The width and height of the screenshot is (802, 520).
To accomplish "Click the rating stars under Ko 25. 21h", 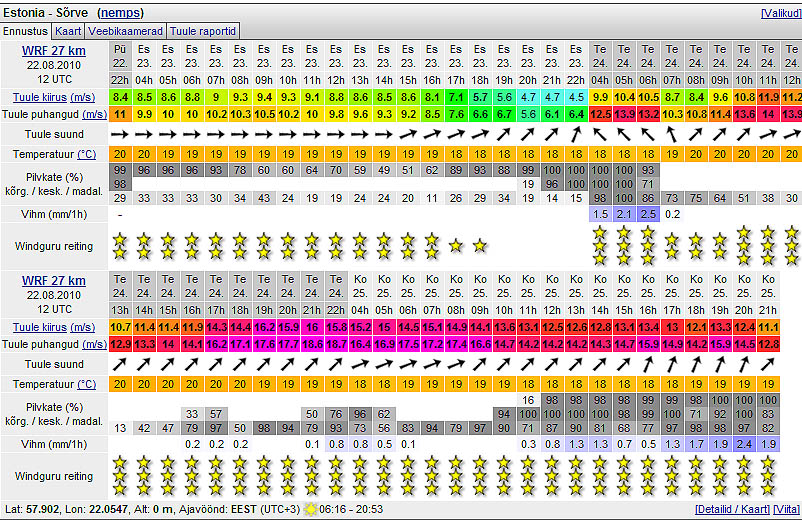I will pyautogui.click(x=768, y=476).
